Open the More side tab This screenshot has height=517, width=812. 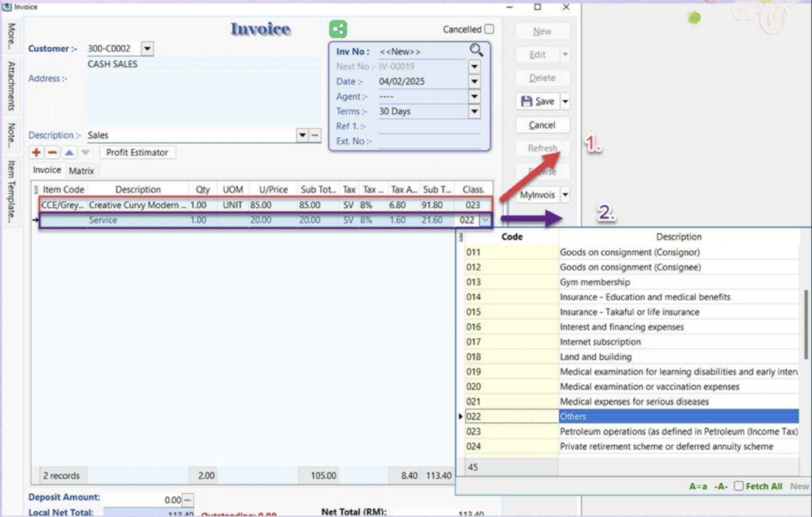[11, 35]
